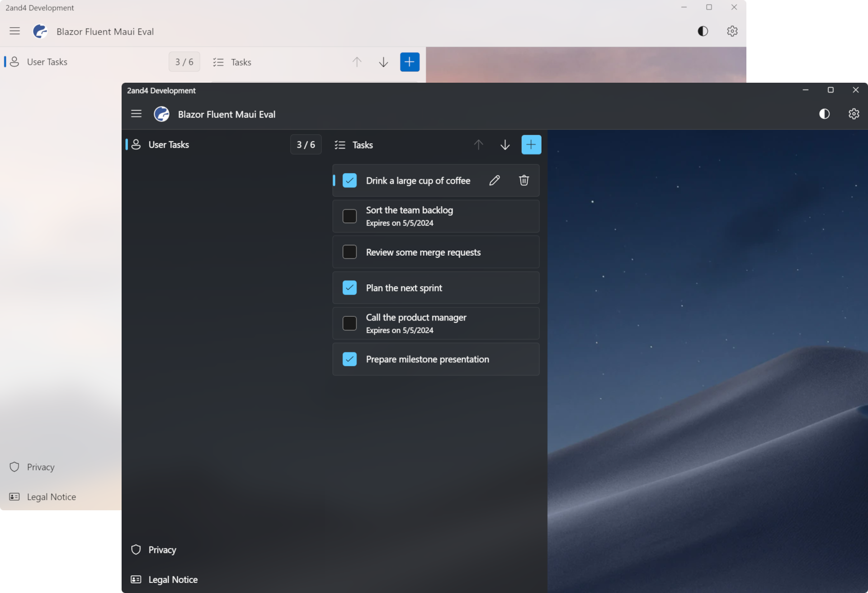Open settings gear in dark window

[854, 114]
